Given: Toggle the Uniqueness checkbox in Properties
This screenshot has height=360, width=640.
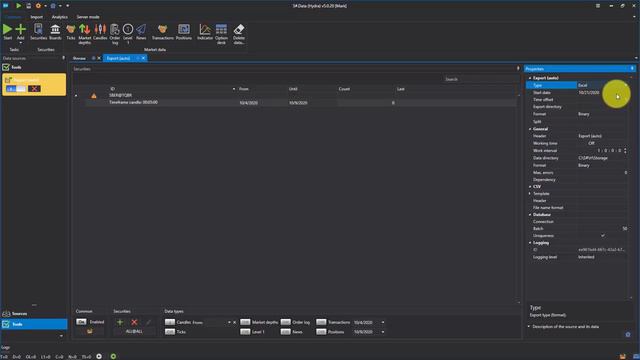Looking at the screenshot, I should coord(602,236).
